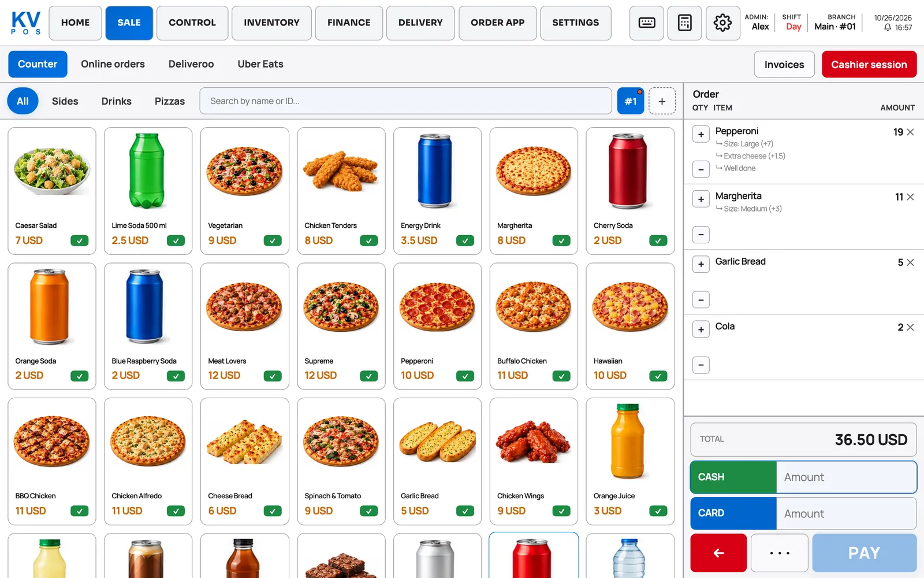The height and width of the screenshot is (578, 924).
Task: Add Chicken Wings product to order
Action: [x=534, y=461]
